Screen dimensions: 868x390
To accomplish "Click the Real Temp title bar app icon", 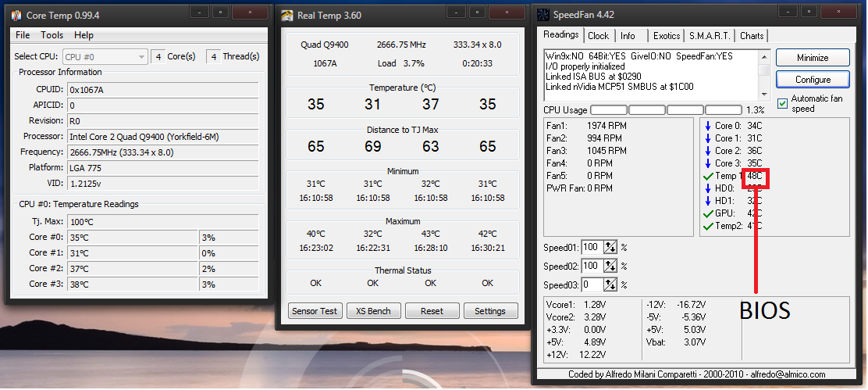I will click(286, 16).
